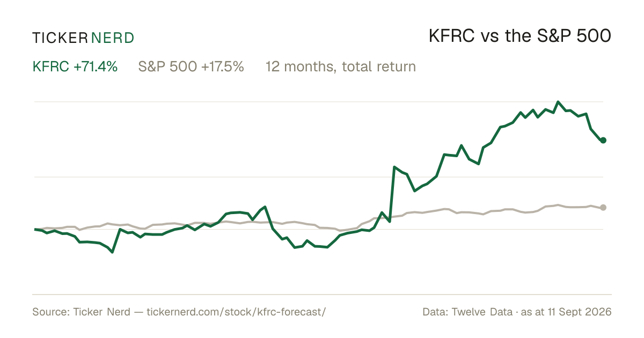Click the TICKER NERD logo
Screen dimensions: 644x338
click(x=83, y=38)
